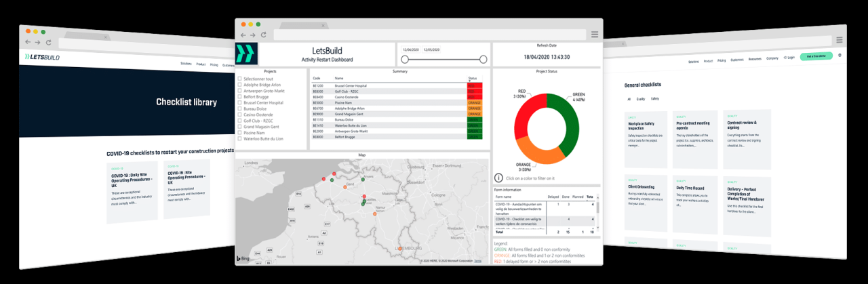868x284 pixels.
Task: Select the Safety filter tab
Action: point(655,99)
